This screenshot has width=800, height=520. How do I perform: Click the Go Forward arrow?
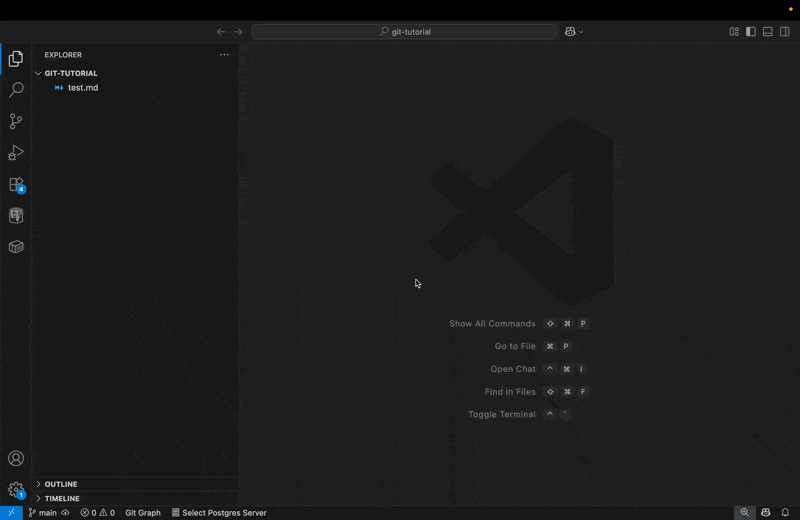(x=238, y=32)
